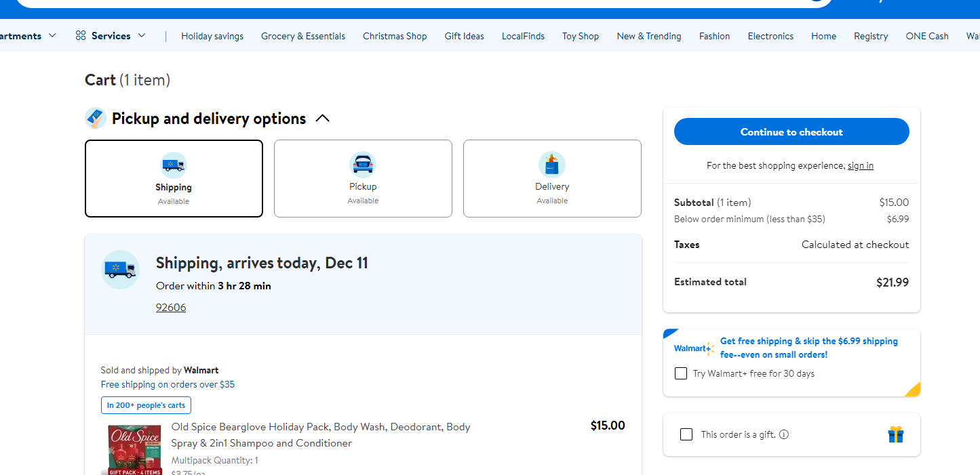Screen dimensions: 980x475
Task: Click the Walmart+ logo
Action: click(694, 348)
